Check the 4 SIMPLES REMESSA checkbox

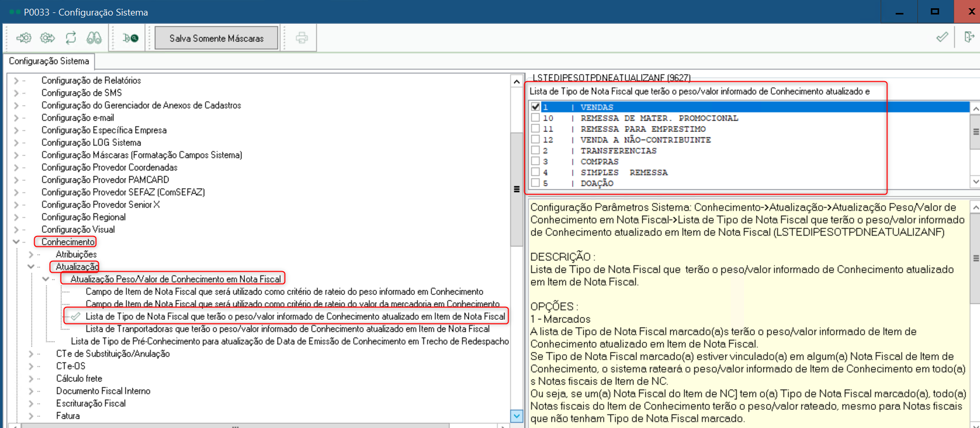coord(536,172)
